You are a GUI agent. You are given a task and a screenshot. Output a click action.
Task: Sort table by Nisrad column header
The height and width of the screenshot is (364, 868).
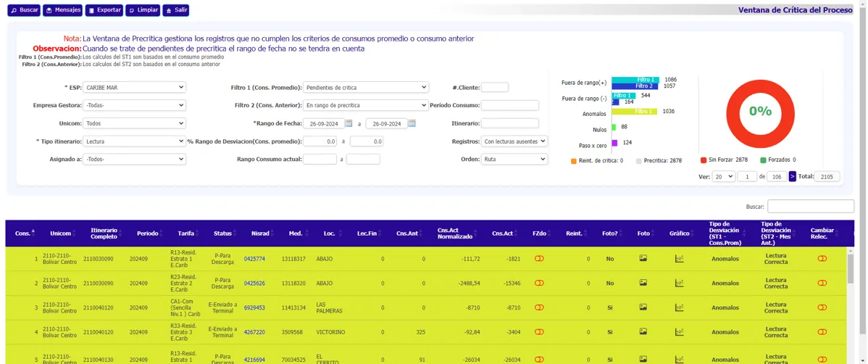pos(259,233)
